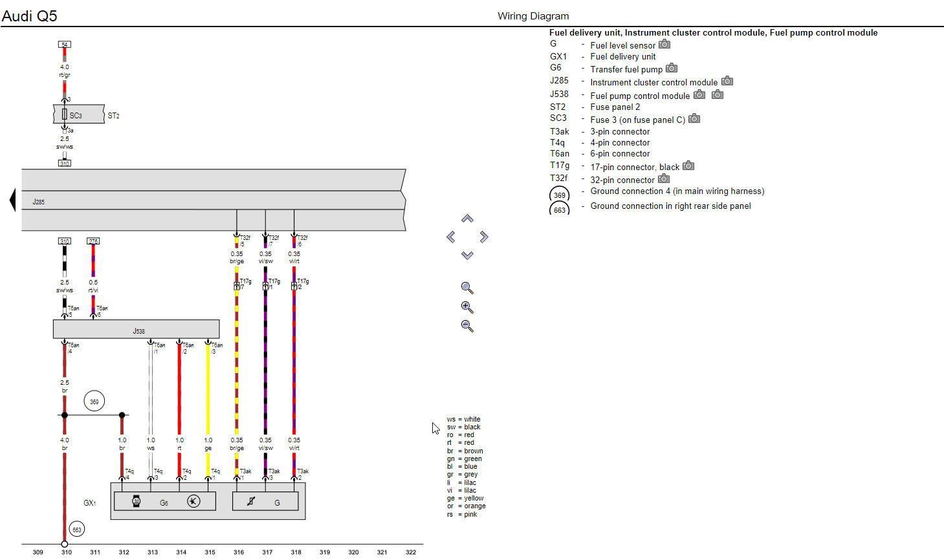
Task: Open the camera image for Fuel level sensor
Action: point(664,45)
